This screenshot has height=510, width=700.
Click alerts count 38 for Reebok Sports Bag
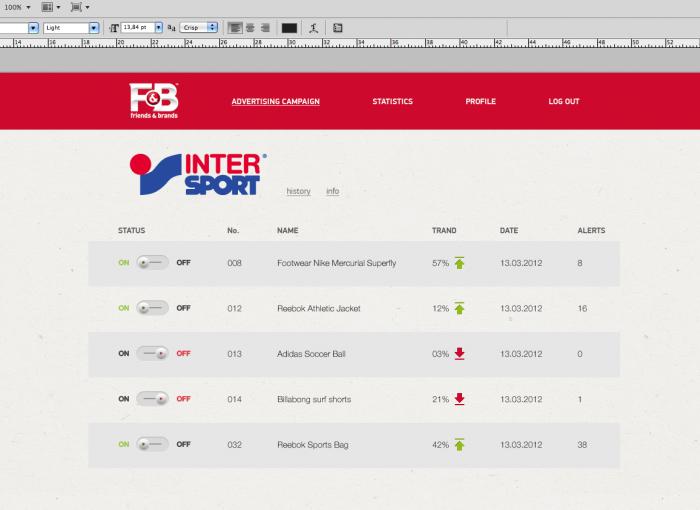tap(582, 445)
